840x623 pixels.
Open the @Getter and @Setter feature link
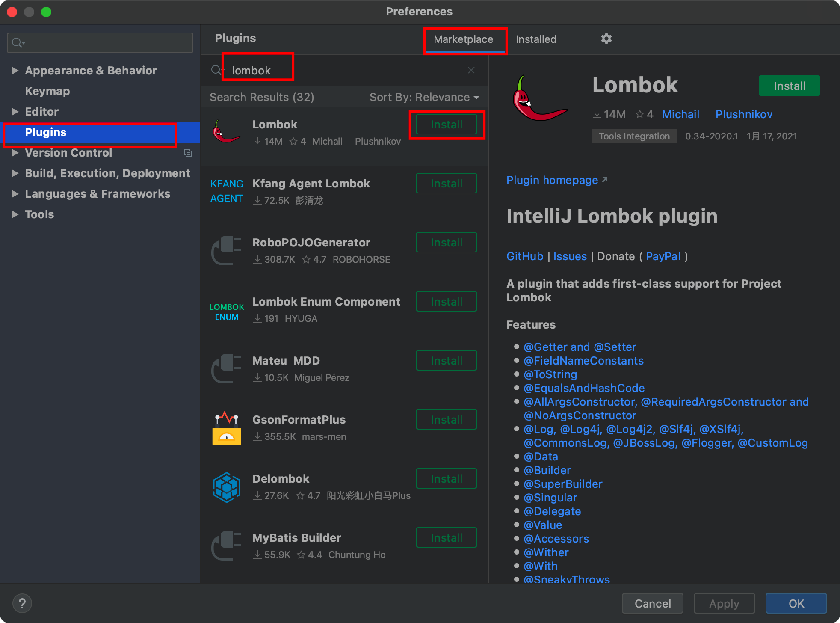pos(580,347)
